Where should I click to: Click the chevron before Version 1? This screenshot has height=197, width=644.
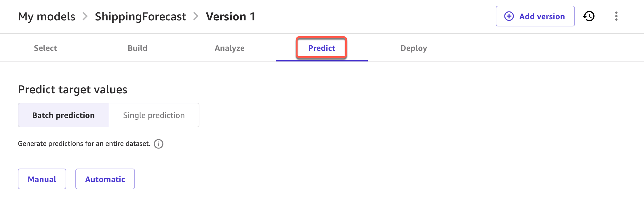(x=196, y=16)
